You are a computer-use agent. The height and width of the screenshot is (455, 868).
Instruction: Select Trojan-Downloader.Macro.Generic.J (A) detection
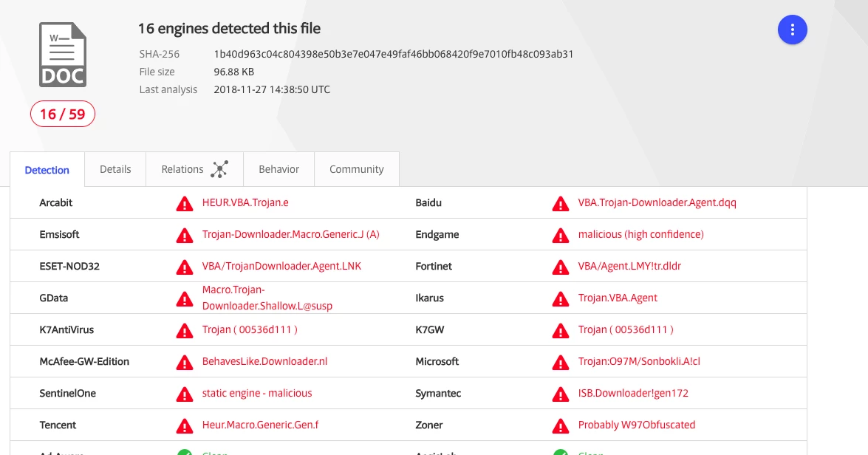[290, 234]
